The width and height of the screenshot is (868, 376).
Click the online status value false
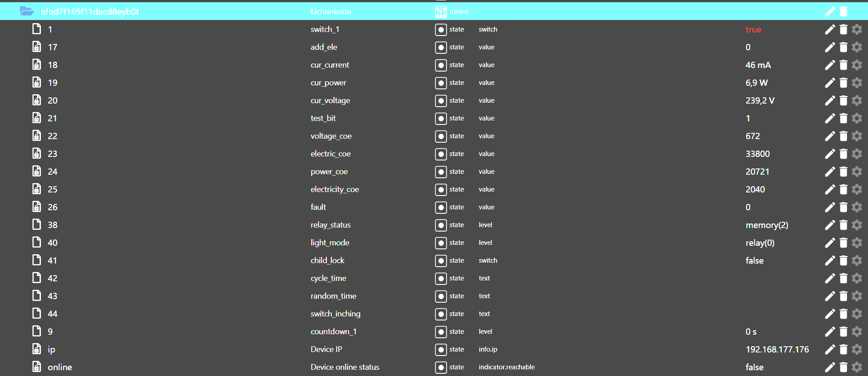(x=755, y=367)
